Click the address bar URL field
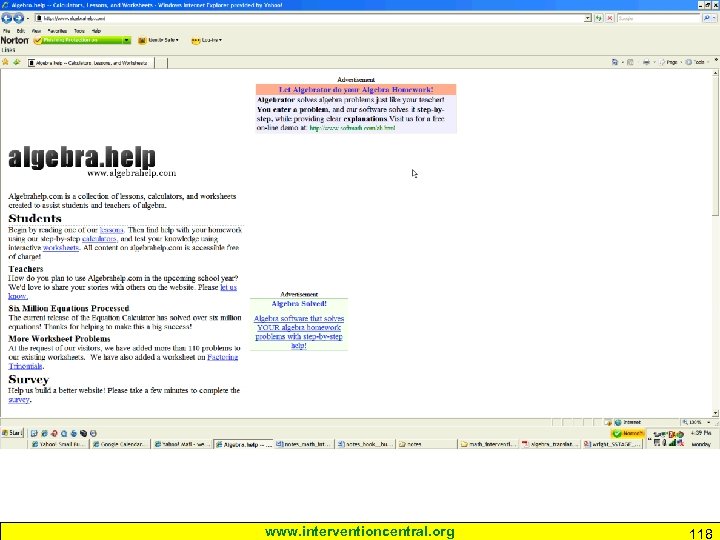Viewport: 720px width, 540px height. [x=309, y=18]
